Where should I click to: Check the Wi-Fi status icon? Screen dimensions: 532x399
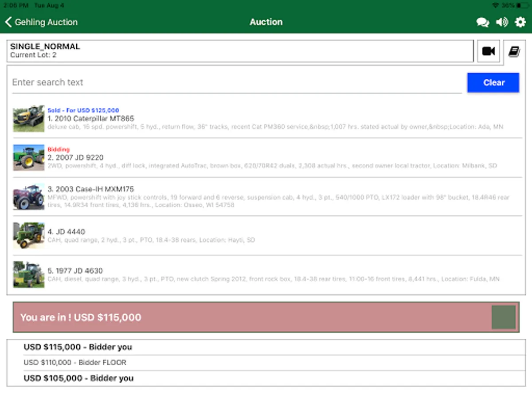(495, 5)
